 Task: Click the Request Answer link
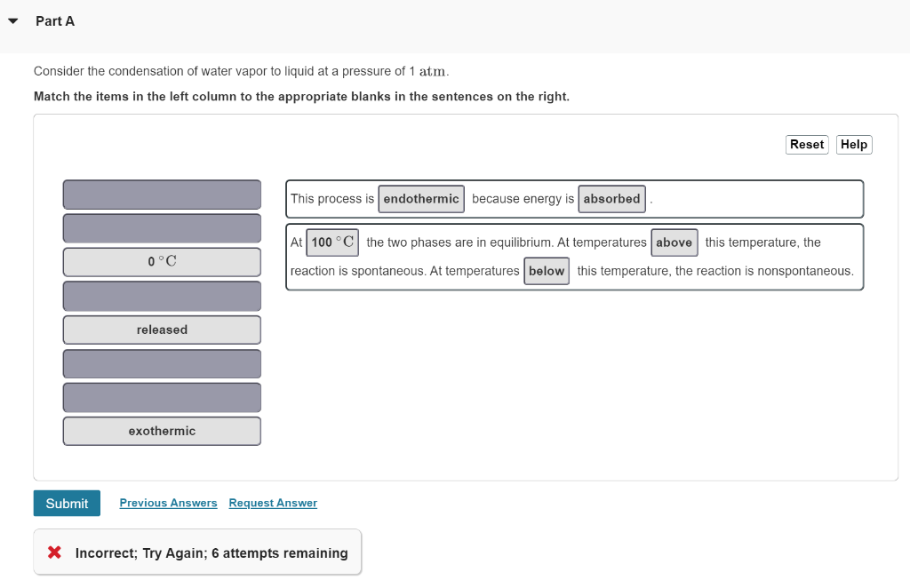(273, 503)
